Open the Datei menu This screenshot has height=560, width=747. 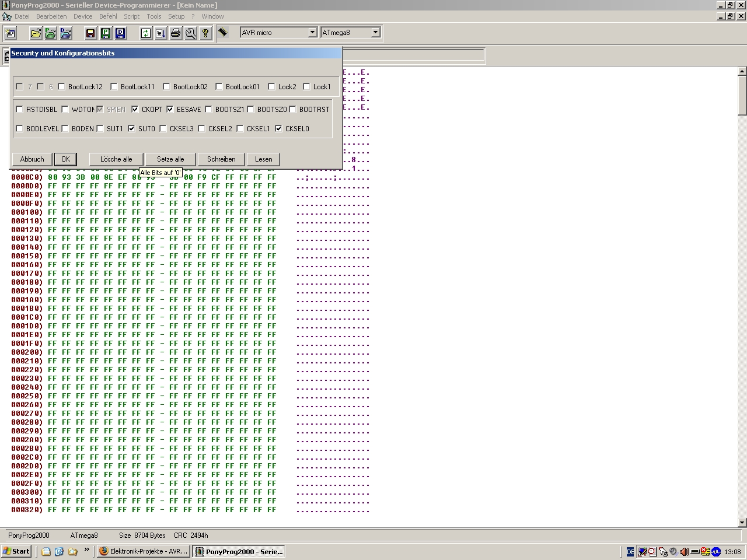[22, 16]
